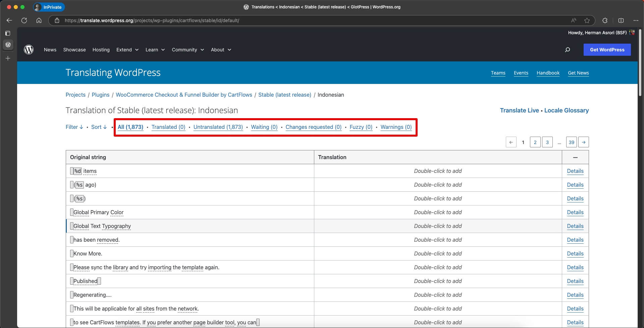
Task: Open the Locale Glossary link
Action: tap(566, 110)
